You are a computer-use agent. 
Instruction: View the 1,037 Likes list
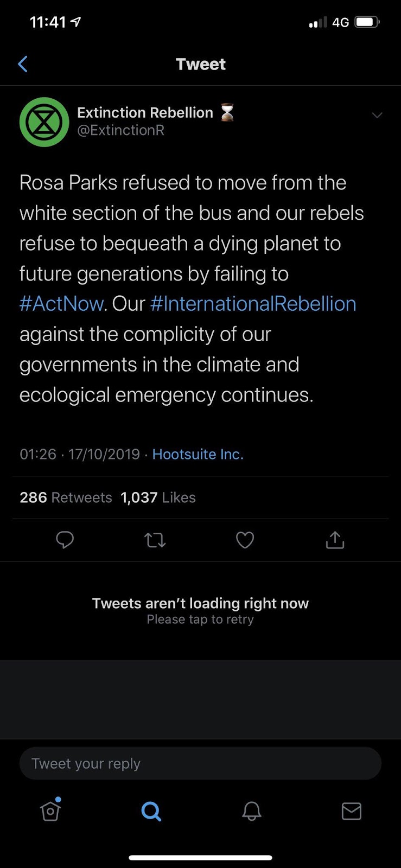click(158, 497)
